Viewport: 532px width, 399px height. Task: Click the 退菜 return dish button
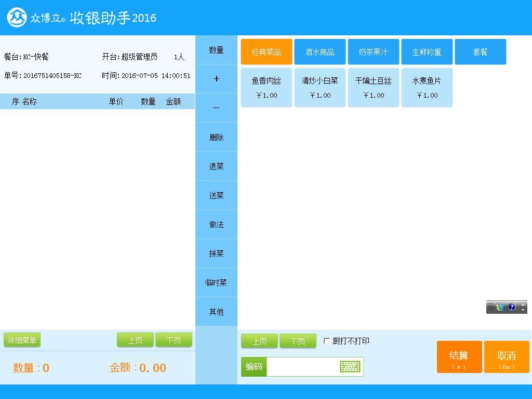(x=216, y=166)
